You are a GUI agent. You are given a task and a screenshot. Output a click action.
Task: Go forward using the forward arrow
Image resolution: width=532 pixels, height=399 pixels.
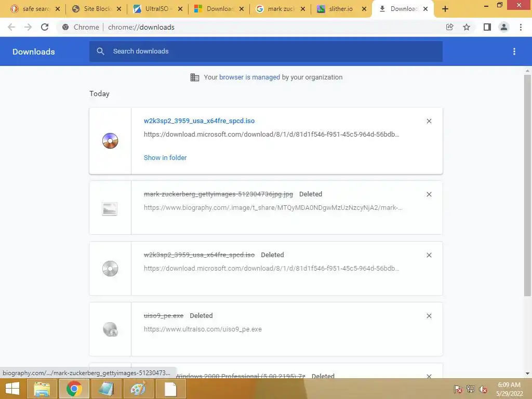pos(28,27)
